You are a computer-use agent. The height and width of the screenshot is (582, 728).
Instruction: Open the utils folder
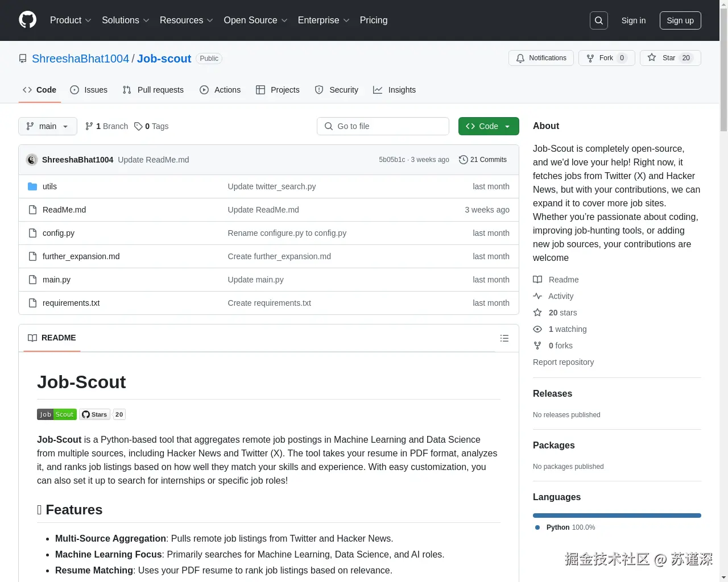click(49, 186)
